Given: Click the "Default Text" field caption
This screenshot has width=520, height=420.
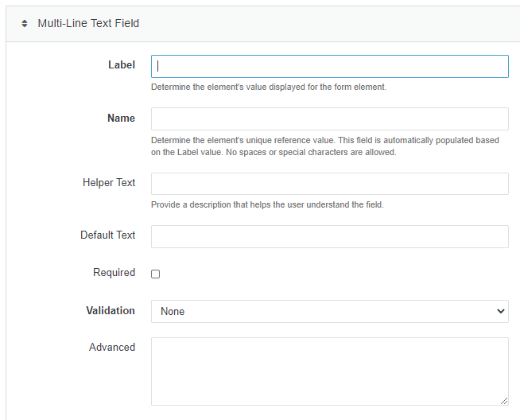Looking at the screenshot, I should point(108,235).
